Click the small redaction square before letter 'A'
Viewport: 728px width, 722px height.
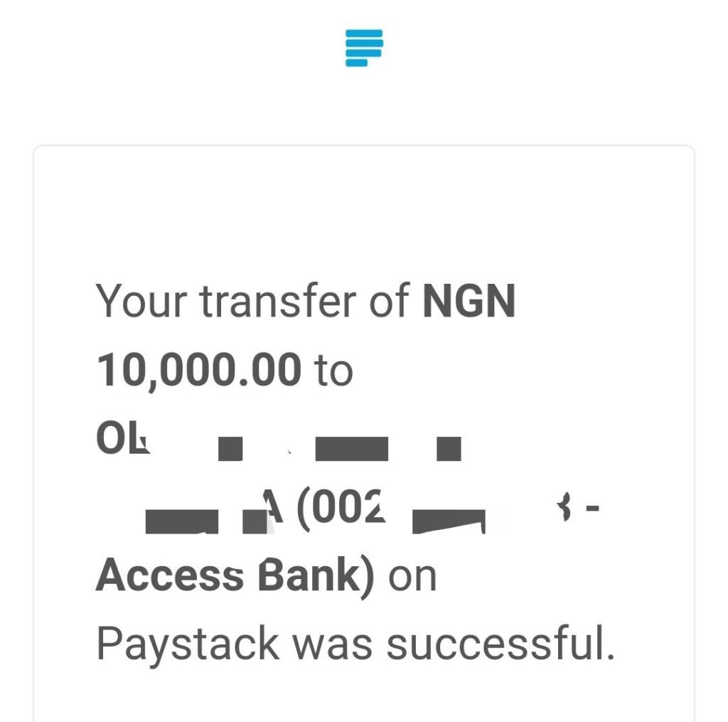[255, 521]
